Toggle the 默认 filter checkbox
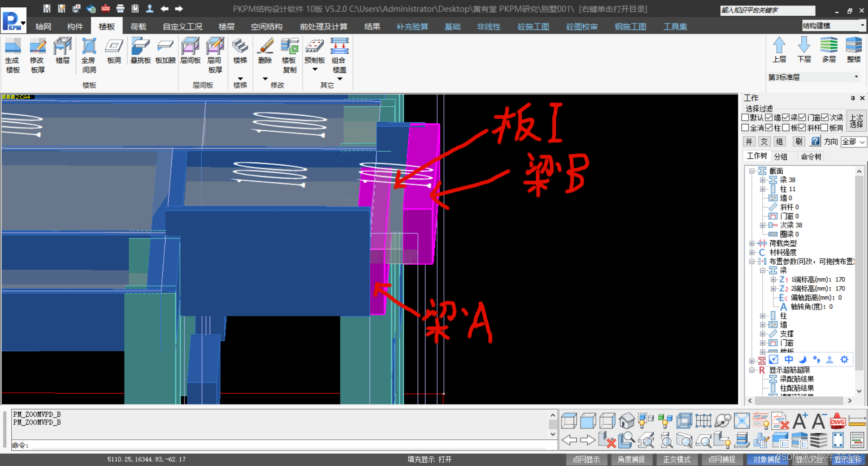The image size is (868, 466). click(745, 118)
